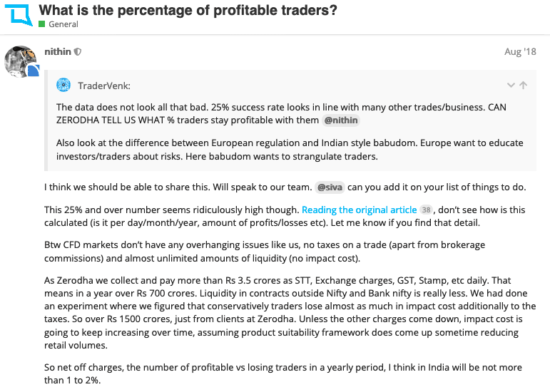This screenshot has width=550, height=392.
Task: Open the @nithin mention in quote
Action: click(x=341, y=120)
